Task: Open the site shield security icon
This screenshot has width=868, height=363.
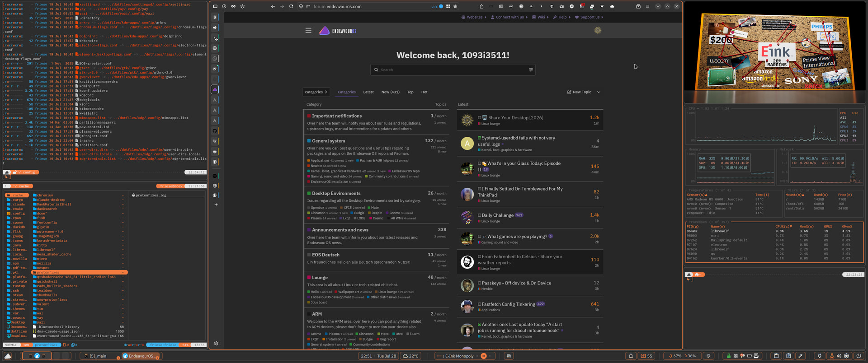Action: [301, 6]
